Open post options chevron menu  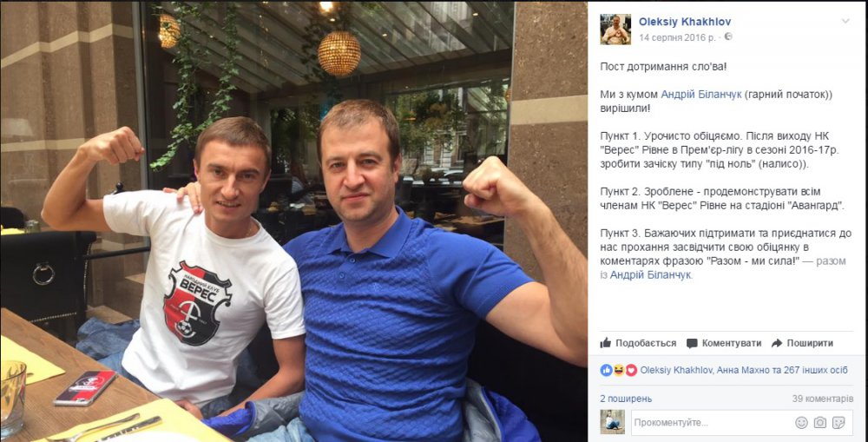point(845,22)
